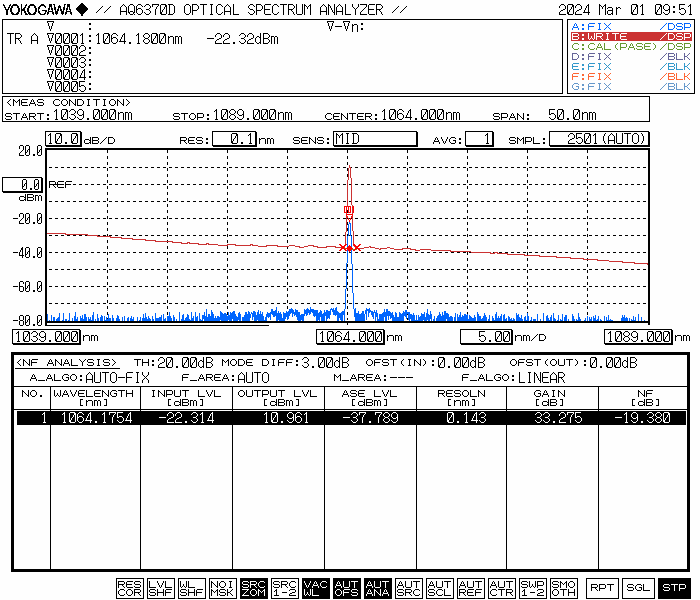Image resolution: width=700 pixels, height=600 pixels.
Task: Click the LVL SHF level shift icon
Action: click(x=160, y=588)
